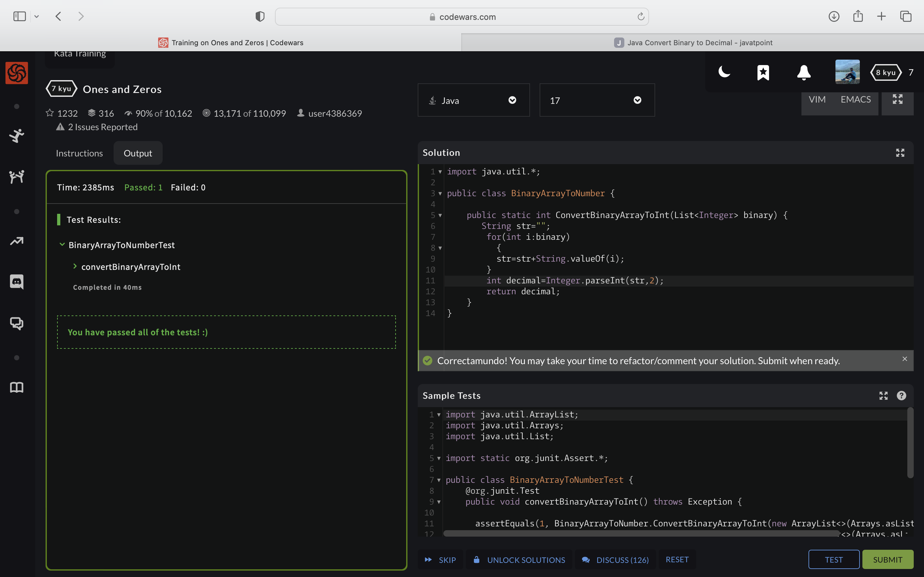This screenshot has height=577, width=924.
Task: Click the UNLOCK SOLUTIONS button
Action: tap(519, 560)
